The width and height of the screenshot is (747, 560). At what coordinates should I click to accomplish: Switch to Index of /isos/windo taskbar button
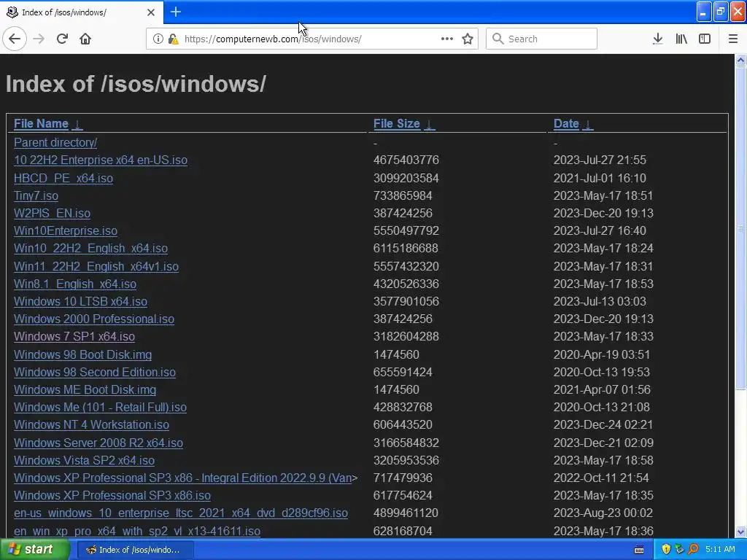(135, 550)
